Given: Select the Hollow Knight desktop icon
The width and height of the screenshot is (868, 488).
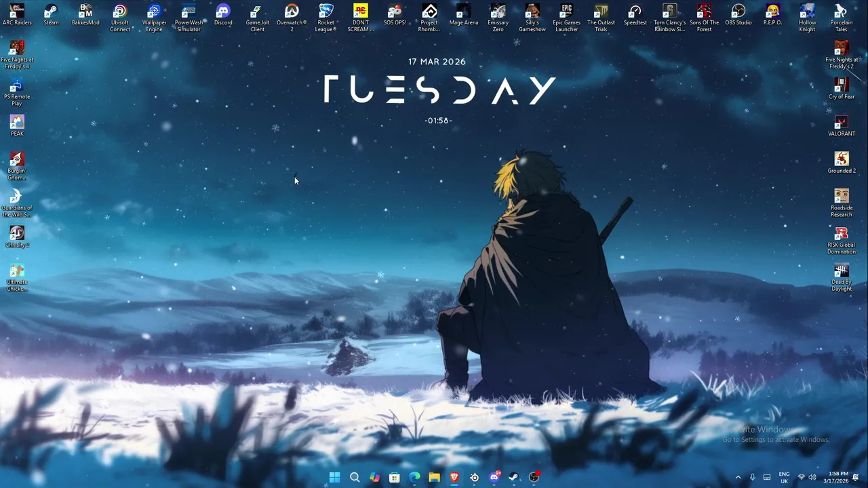Looking at the screenshot, I should [807, 18].
